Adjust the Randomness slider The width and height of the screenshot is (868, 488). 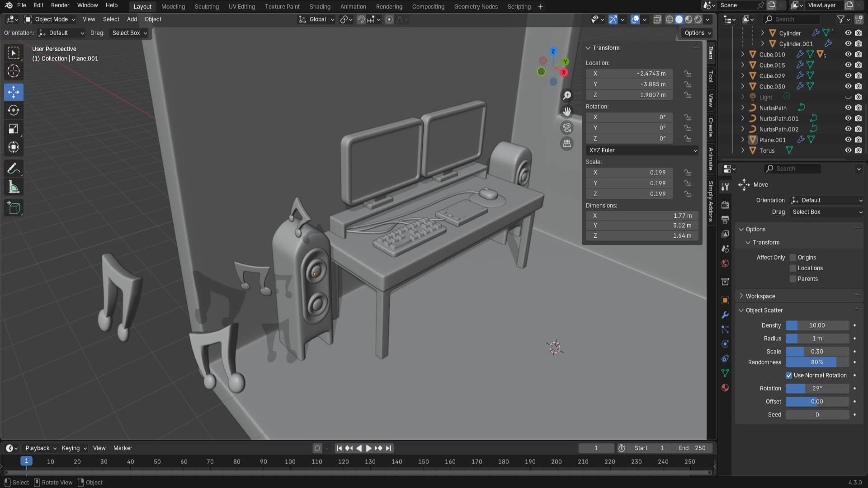(817, 362)
